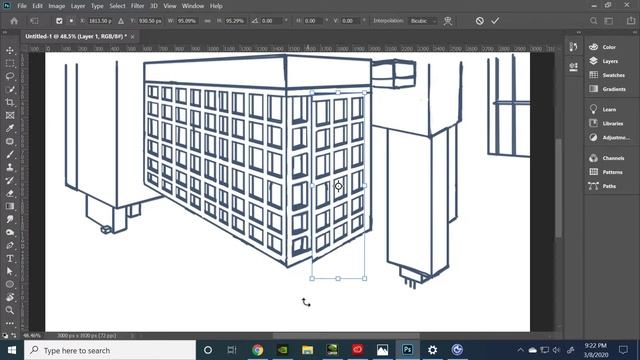The width and height of the screenshot is (640, 360).
Task: Switch to warp mode icon
Action: 448,21
